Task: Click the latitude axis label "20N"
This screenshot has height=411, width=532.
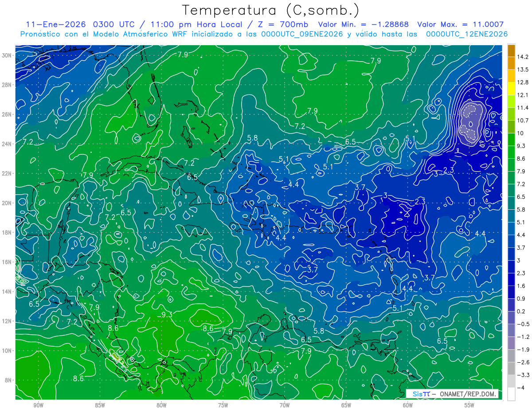Action: 7,203
